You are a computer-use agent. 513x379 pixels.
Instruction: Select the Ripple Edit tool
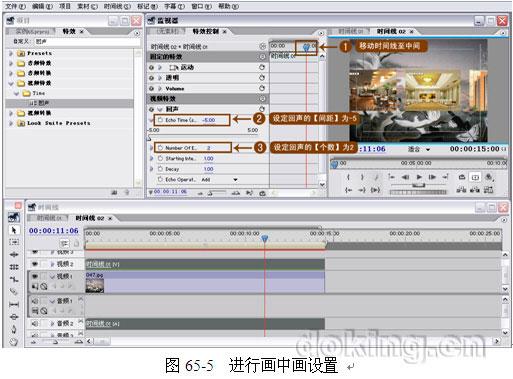point(14,255)
